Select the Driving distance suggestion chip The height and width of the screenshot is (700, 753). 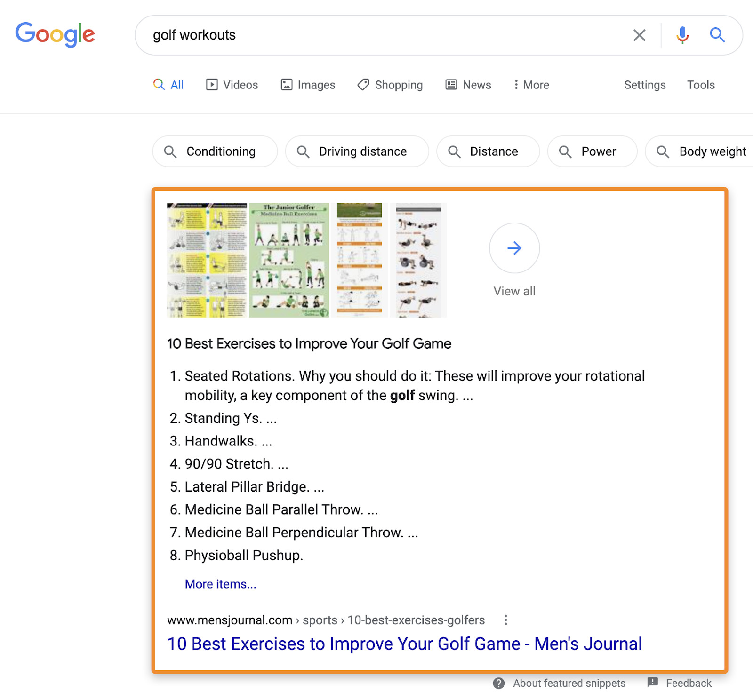click(x=357, y=151)
